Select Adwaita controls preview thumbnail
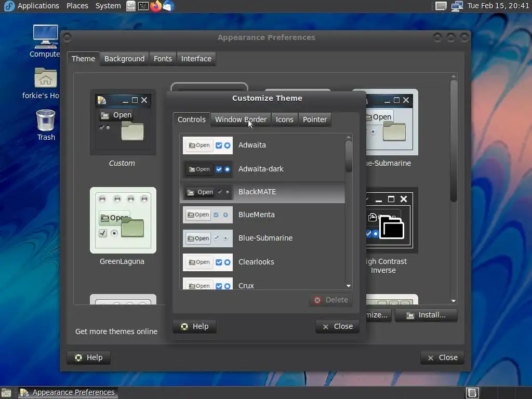Image resolution: width=532 pixels, height=399 pixels. click(208, 145)
